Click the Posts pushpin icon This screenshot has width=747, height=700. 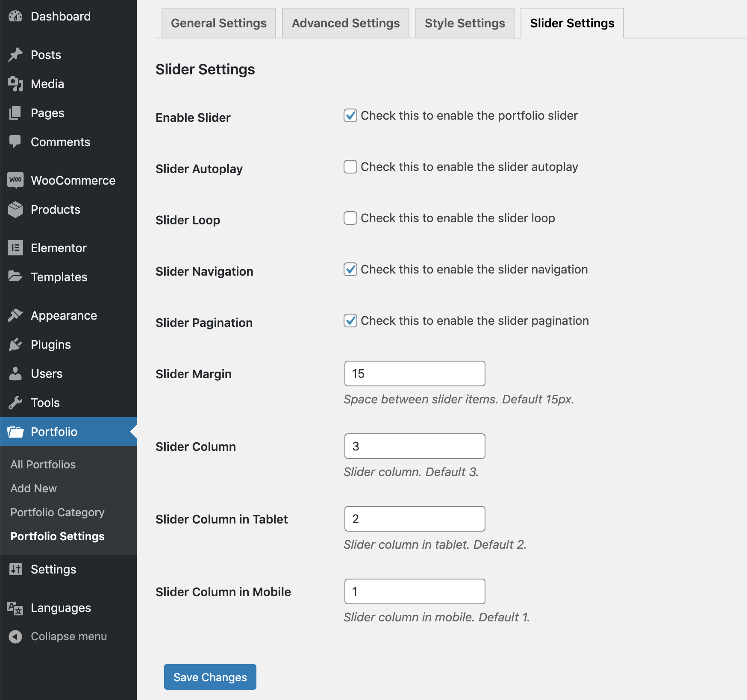(x=15, y=55)
